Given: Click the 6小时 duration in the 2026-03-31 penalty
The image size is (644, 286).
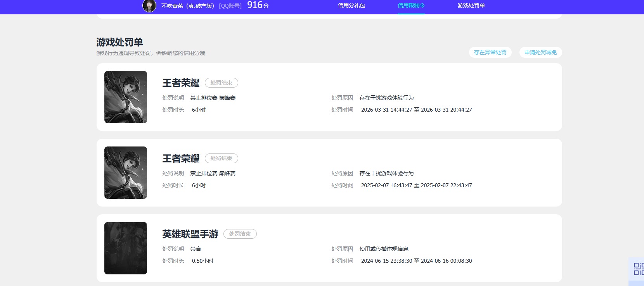Looking at the screenshot, I should [x=199, y=110].
